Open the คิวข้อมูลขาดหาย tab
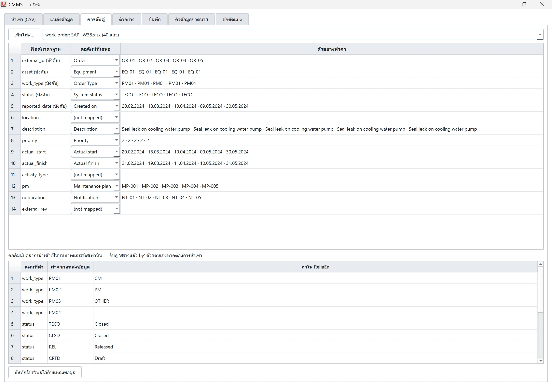 pyautogui.click(x=192, y=19)
